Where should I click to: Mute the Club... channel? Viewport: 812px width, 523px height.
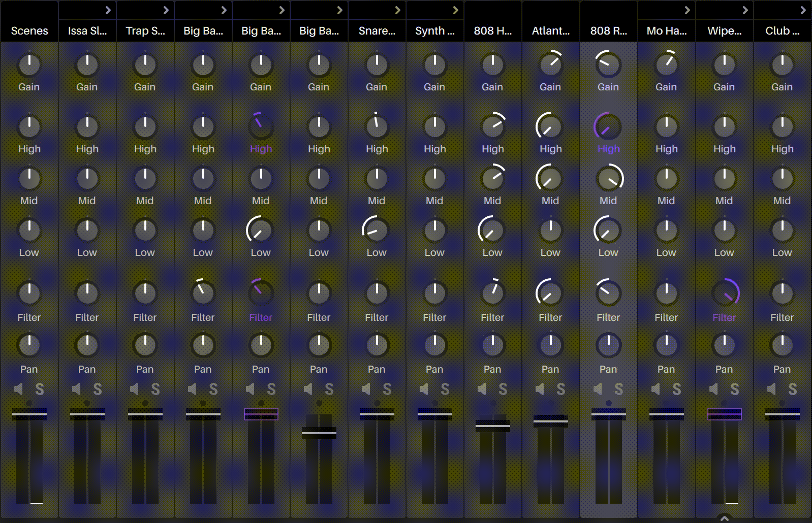pos(772,389)
